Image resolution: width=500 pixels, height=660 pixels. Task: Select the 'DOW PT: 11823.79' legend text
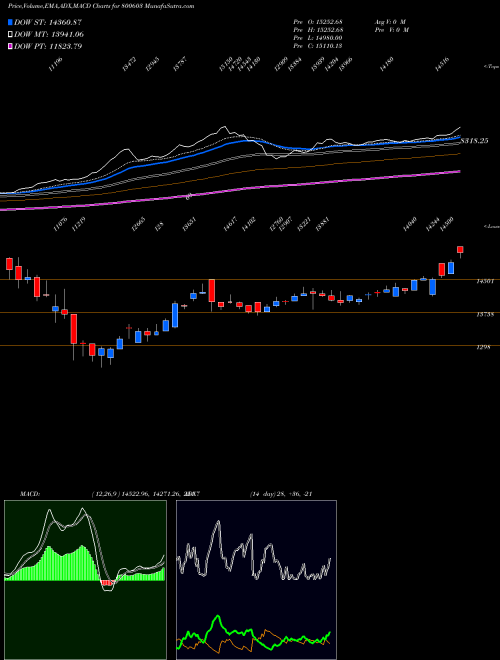point(48,46)
